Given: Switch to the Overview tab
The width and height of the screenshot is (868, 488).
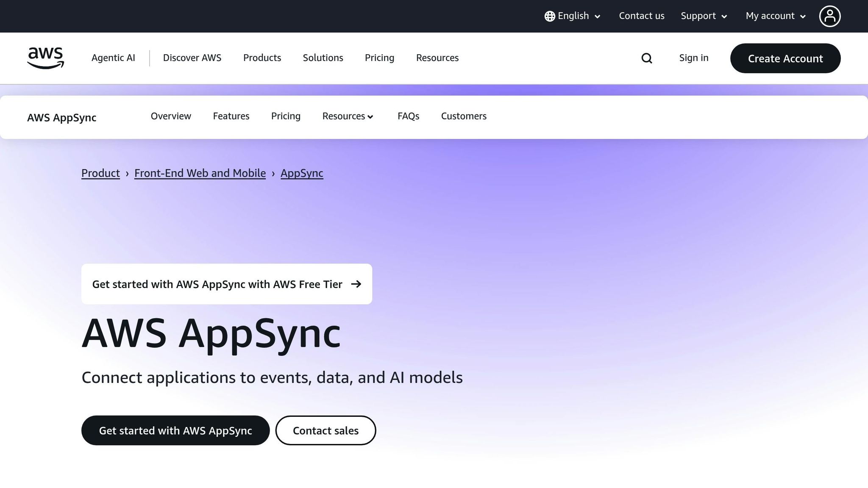Looking at the screenshot, I should point(171,116).
